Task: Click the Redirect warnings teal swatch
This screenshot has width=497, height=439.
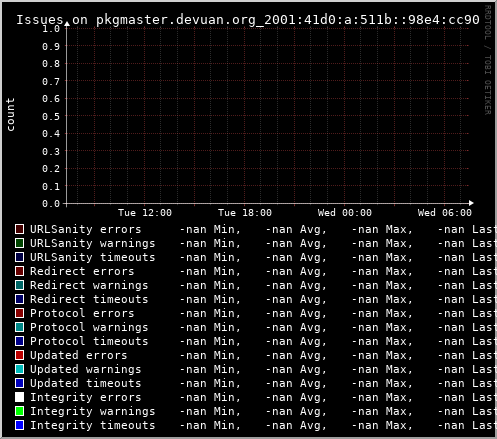Action: coord(20,285)
